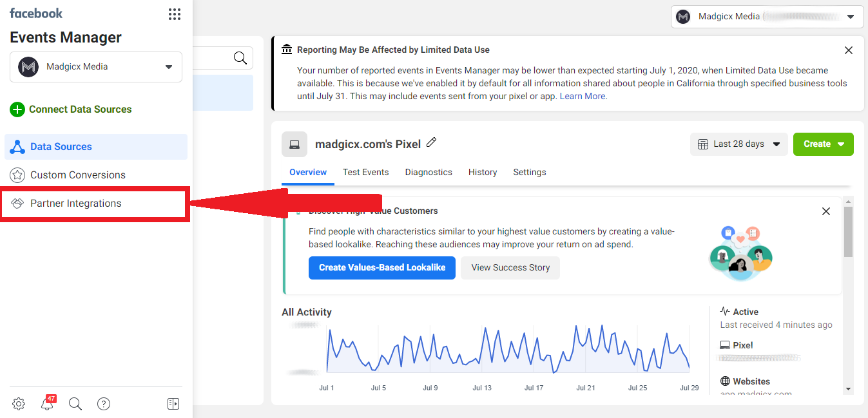Viewport: 868px width, 418px height.
Task: Open notifications bell with 47 badge
Action: 47,404
